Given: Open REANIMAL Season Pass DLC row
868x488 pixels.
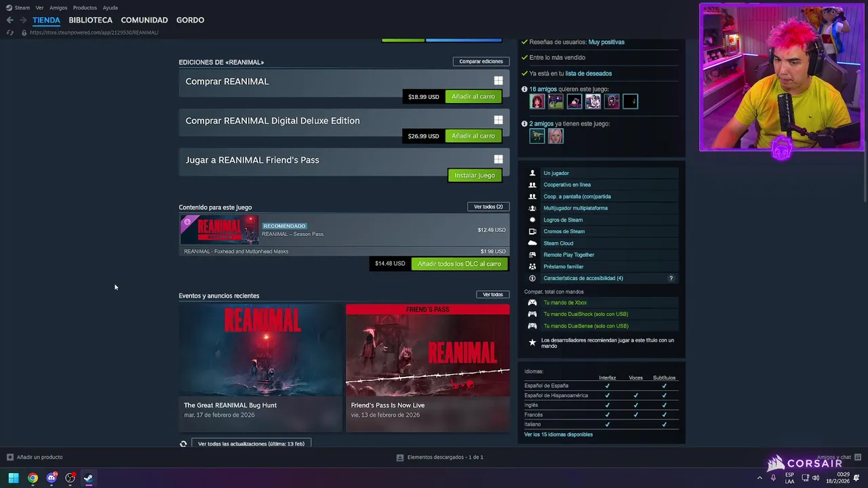Looking at the screenshot, I should (x=344, y=230).
